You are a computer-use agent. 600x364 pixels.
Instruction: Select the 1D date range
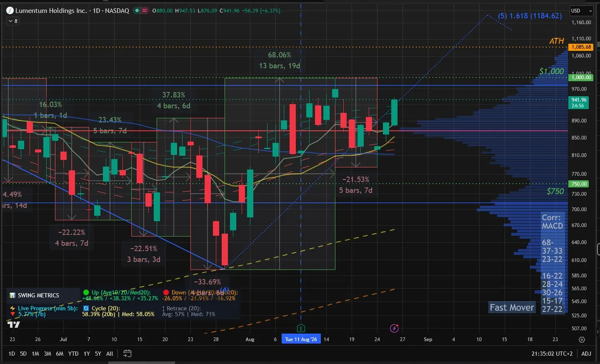click(x=12, y=354)
